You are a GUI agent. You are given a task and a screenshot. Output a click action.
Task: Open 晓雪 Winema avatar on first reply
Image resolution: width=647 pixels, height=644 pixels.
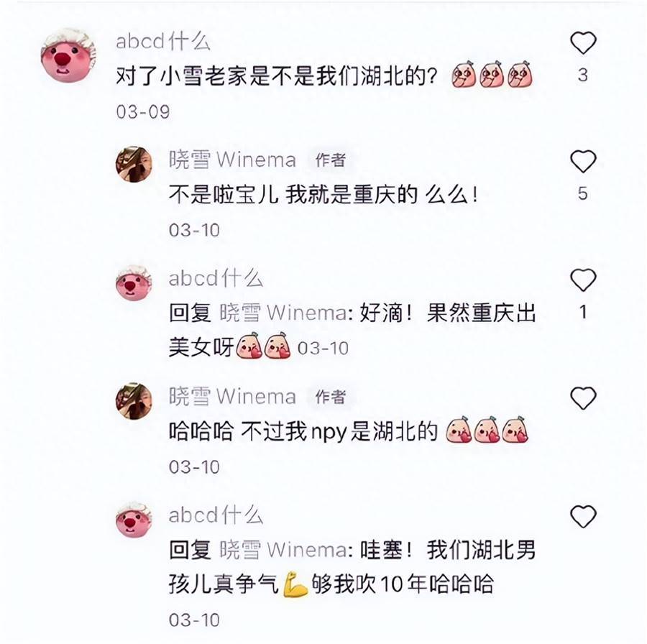point(134,164)
